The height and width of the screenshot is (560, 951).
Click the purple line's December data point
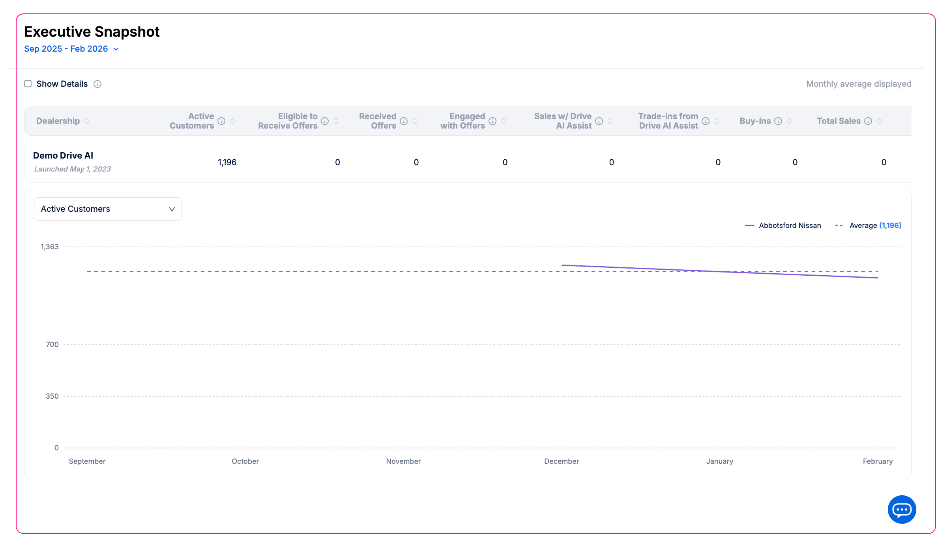562,265
